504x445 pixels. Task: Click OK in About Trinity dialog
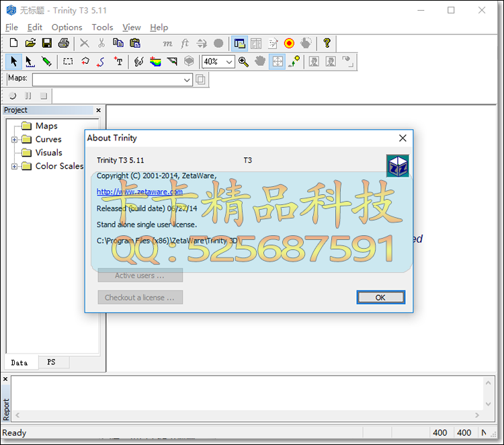(380, 297)
